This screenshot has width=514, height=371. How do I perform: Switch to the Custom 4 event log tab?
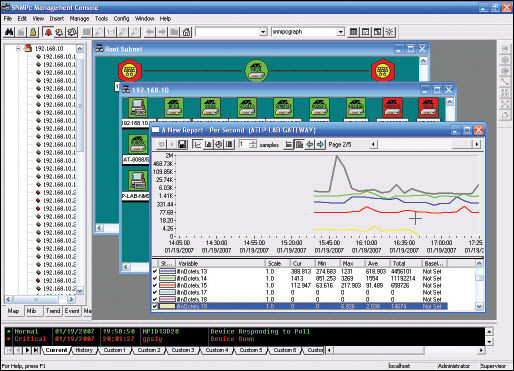[x=217, y=350]
